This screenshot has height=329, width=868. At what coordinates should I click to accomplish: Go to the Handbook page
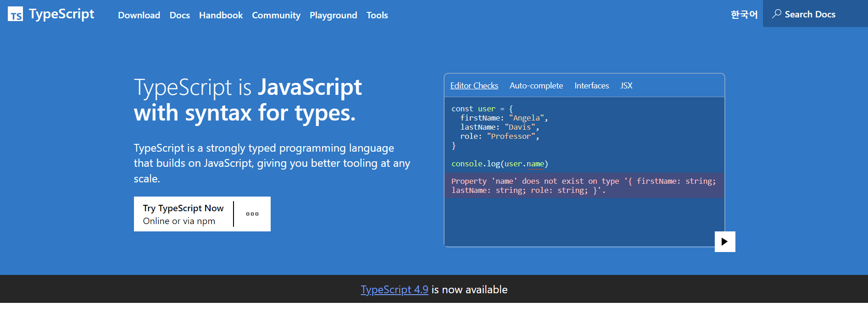click(x=221, y=15)
